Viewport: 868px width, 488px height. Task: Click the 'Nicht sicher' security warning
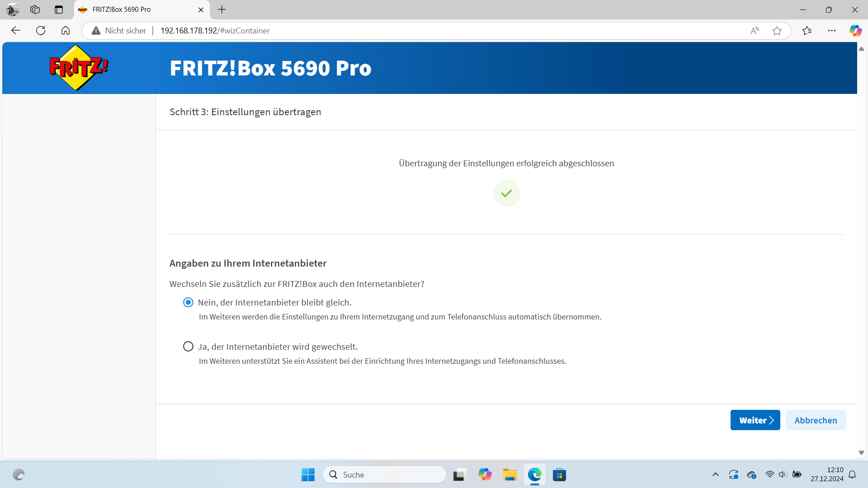click(x=119, y=31)
